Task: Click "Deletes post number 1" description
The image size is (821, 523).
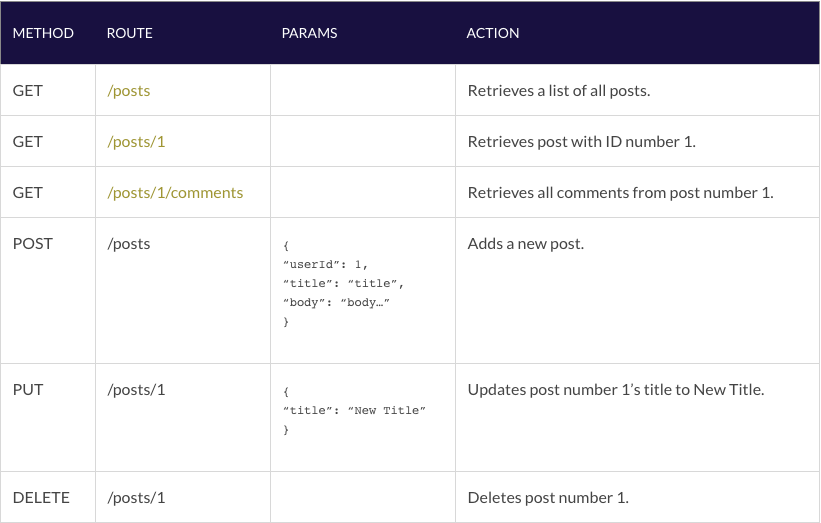Action: (548, 498)
